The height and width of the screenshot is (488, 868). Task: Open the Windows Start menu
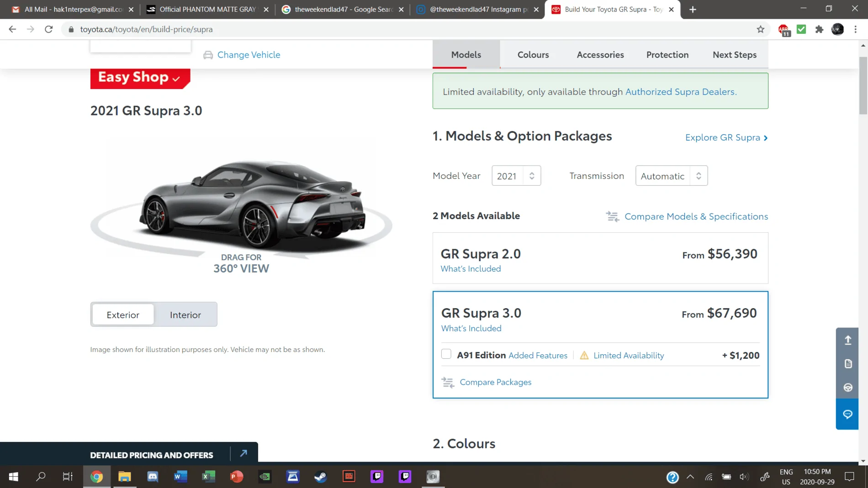13,477
